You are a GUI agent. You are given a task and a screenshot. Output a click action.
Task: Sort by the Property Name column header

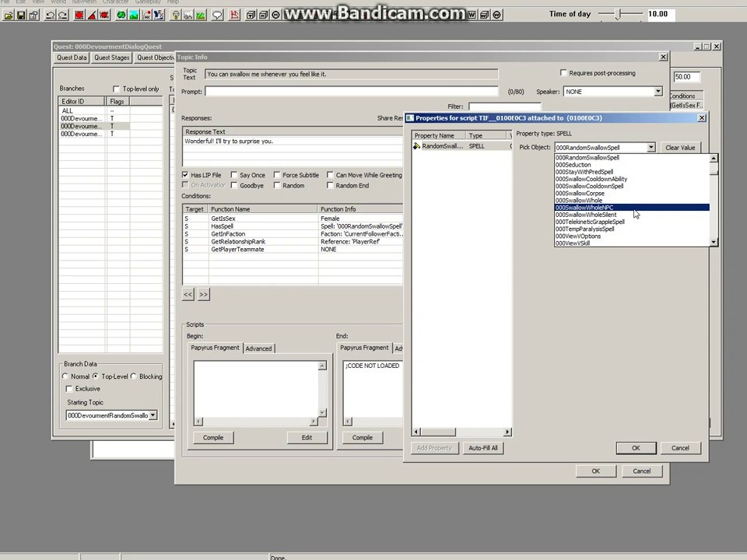pyautogui.click(x=438, y=135)
